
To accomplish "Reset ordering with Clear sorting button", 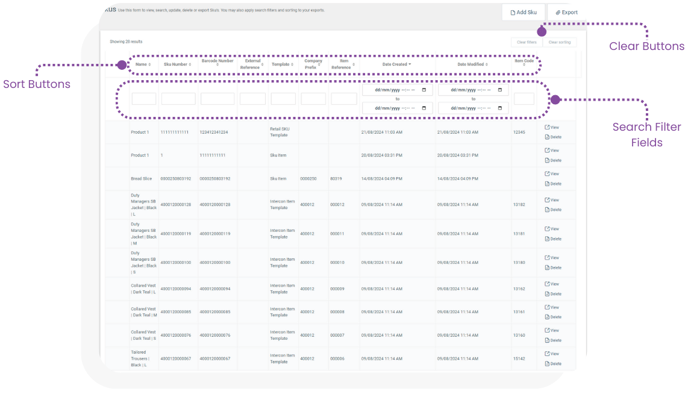I will pyautogui.click(x=559, y=42).
